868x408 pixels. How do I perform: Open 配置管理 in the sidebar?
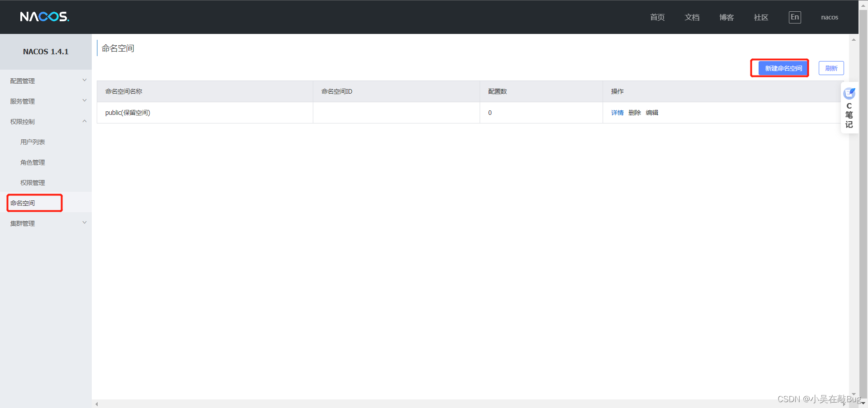tap(23, 81)
